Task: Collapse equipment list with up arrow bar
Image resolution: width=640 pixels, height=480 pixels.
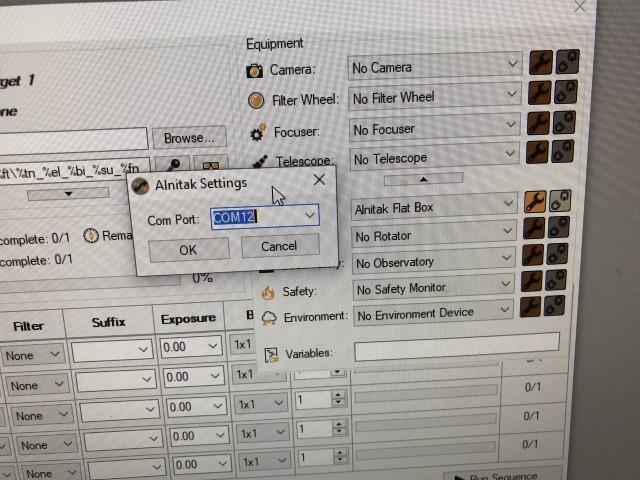Action: click(423, 179)
